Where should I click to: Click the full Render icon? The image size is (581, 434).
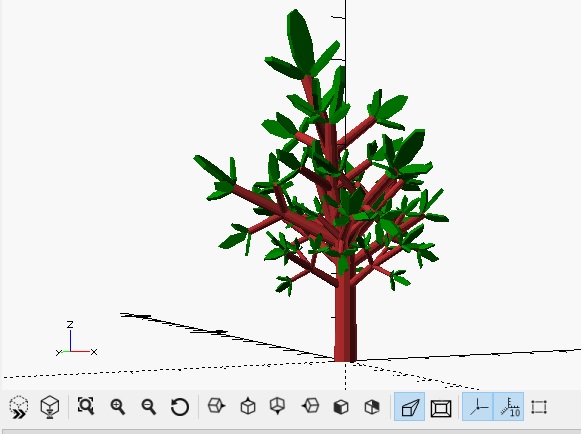(50, 407)
